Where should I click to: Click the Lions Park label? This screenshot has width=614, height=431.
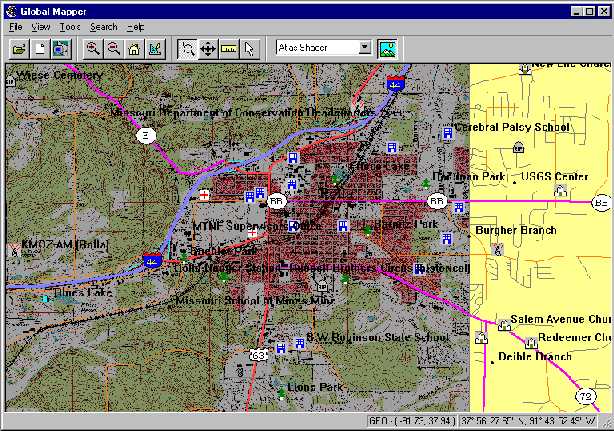point(315,387)
